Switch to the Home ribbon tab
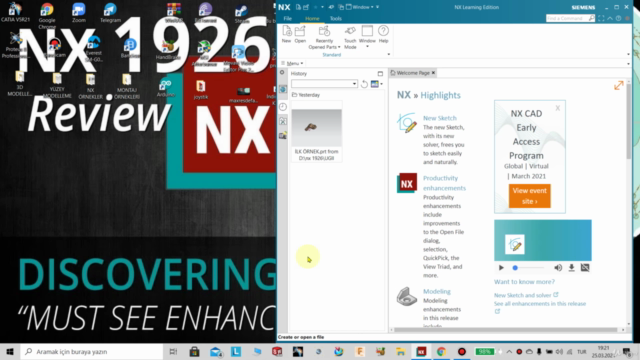 point(312,18)
